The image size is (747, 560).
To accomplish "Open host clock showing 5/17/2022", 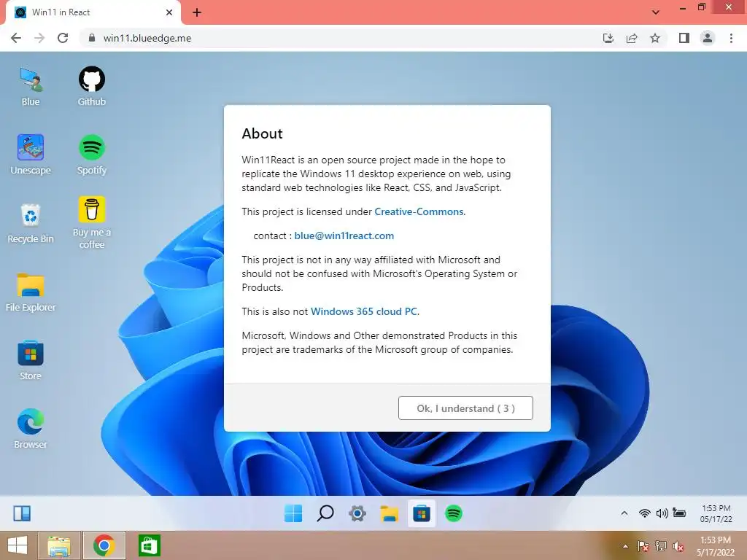I will pyautogui.click(x=716, y=545).
